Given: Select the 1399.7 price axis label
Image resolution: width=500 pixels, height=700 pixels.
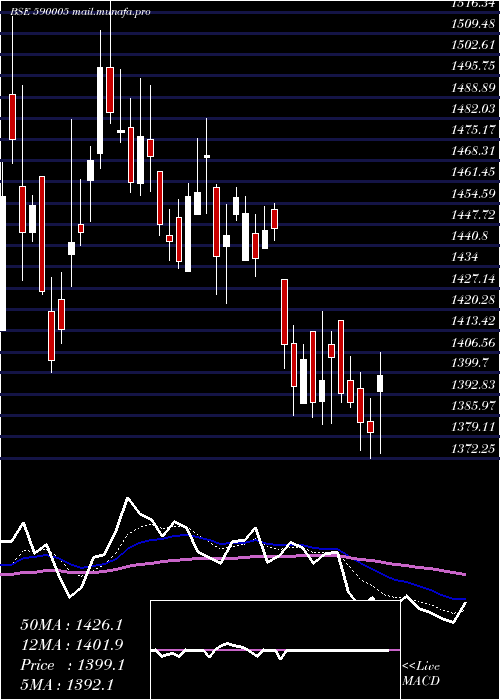Looking at the screenshot, I should tap(469, 363).
